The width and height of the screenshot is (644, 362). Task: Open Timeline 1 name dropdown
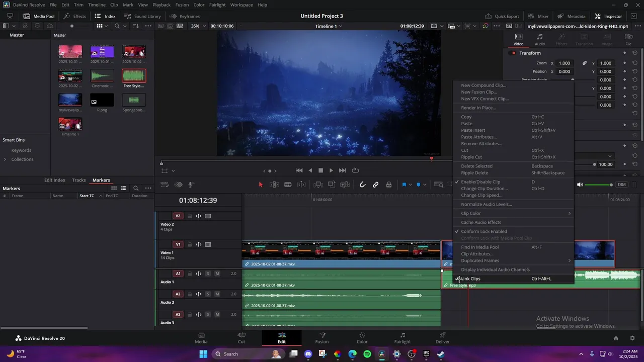pyautogui.click(x=329, y=26)
